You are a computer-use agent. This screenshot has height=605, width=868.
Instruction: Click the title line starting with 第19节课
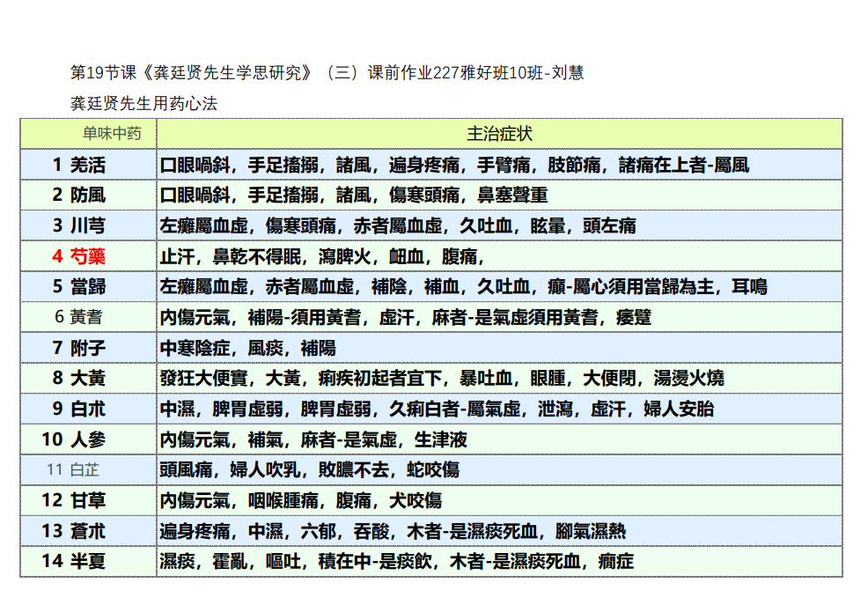click(327, 73)
